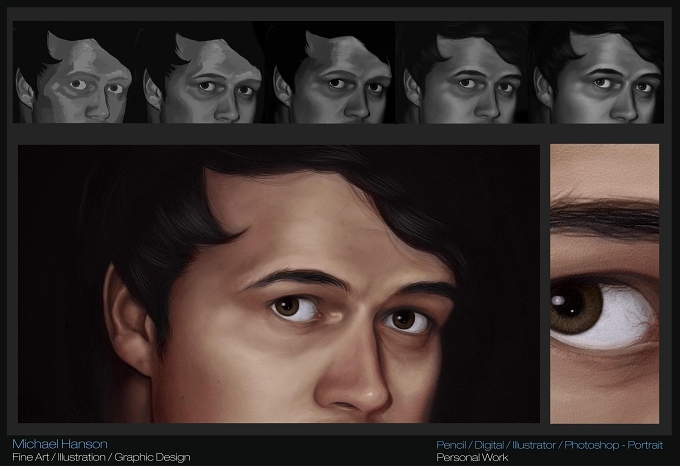Click 'Pencil / Digital / Illustrator / Photoshop - Portrait' text

pos(549,445)
